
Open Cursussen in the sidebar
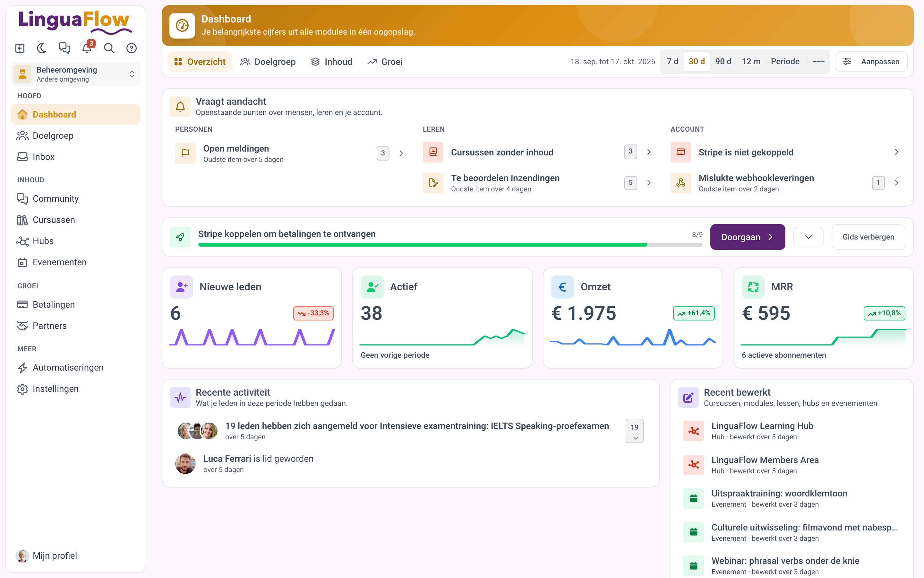pos(76,220)
